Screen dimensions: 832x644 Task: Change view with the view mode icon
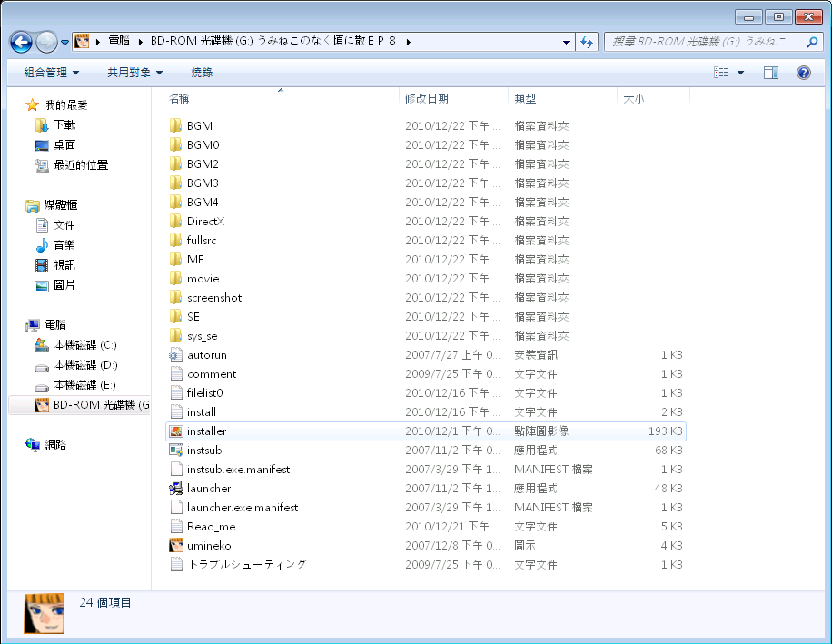[720, 73]
